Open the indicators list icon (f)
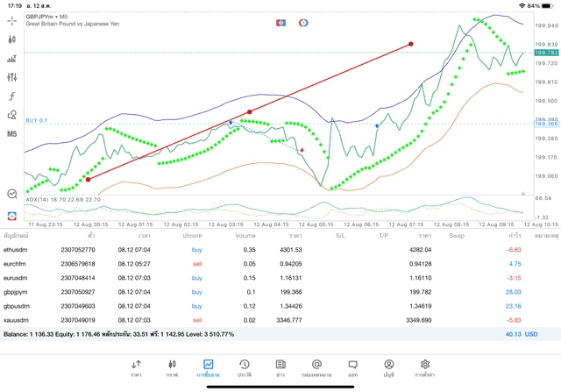This screenshot has width=561, height=392. 12,96
